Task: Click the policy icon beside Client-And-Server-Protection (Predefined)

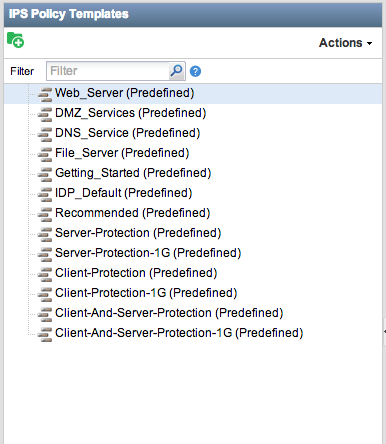Action: point(45,314)
